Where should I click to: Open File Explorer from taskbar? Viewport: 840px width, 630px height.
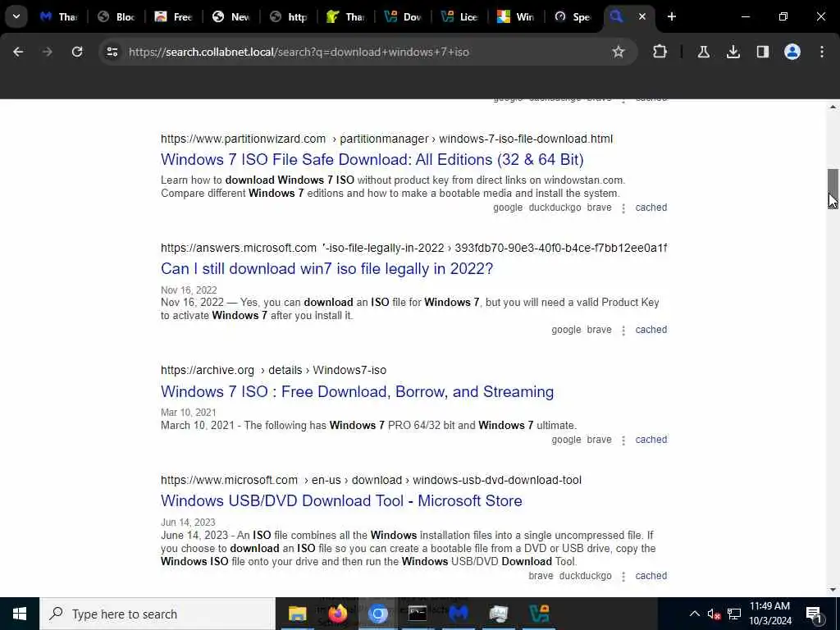(297, 614)
